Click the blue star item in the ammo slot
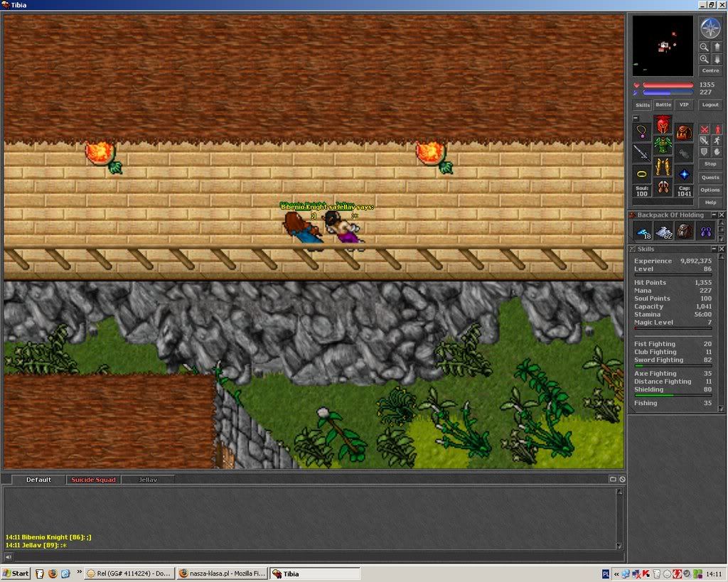Image resolution: width=728 pixels, height=582 pixels. [684, 175]
